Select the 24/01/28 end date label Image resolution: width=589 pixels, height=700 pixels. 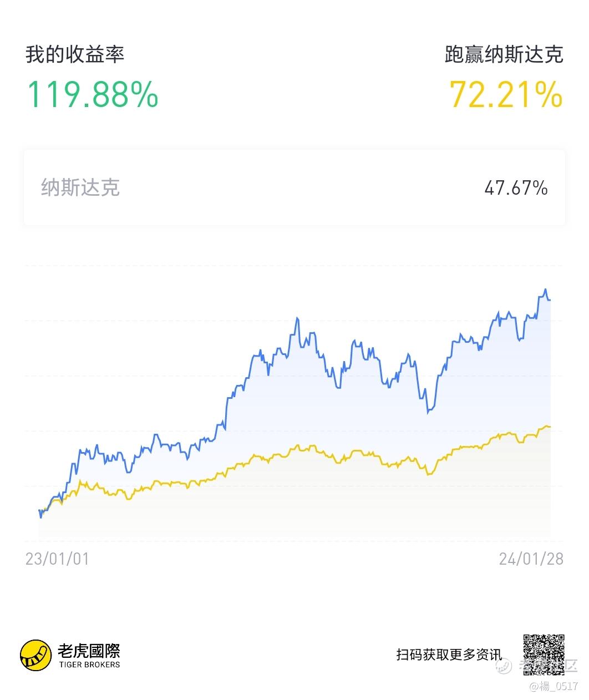pos(531,559)
